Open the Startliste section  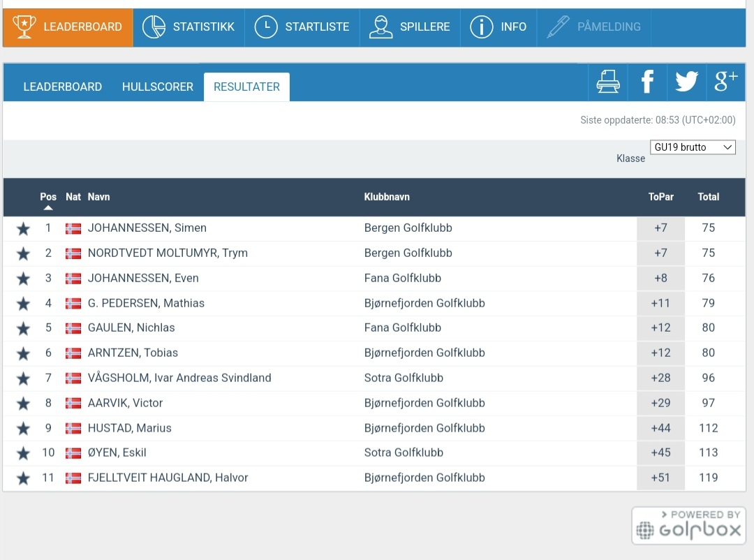pyautogui.click(x=302, y=27)
